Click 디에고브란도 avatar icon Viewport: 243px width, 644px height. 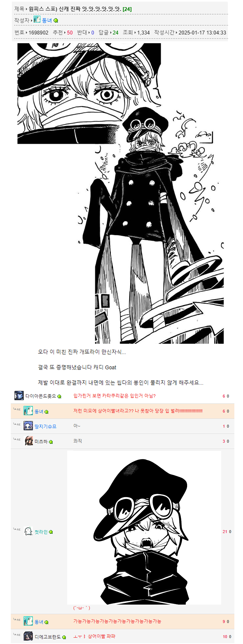[28, 636]
